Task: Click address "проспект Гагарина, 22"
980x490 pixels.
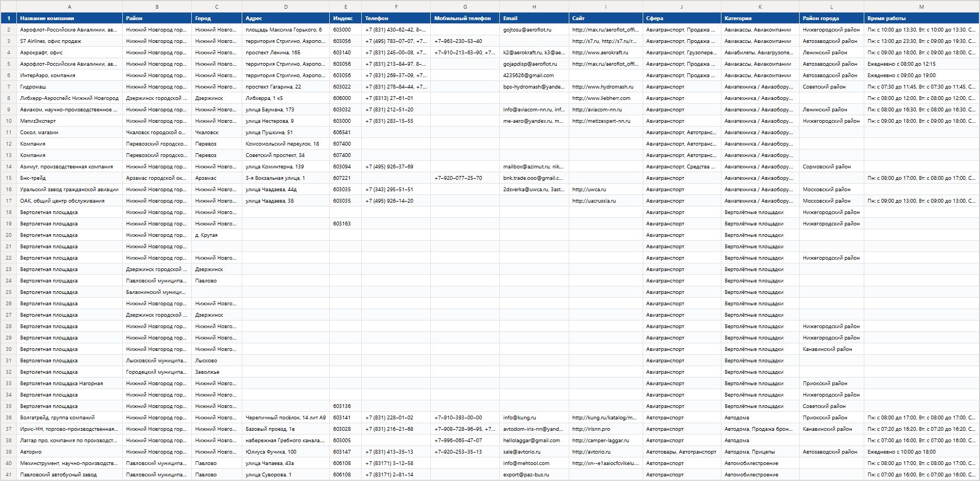Action: tap(286, 87)
